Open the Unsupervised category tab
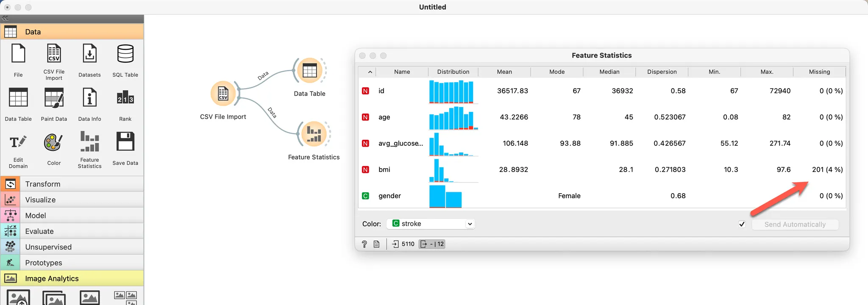The width and height of the screenshot is (868, 305). [x=72, y=247]
